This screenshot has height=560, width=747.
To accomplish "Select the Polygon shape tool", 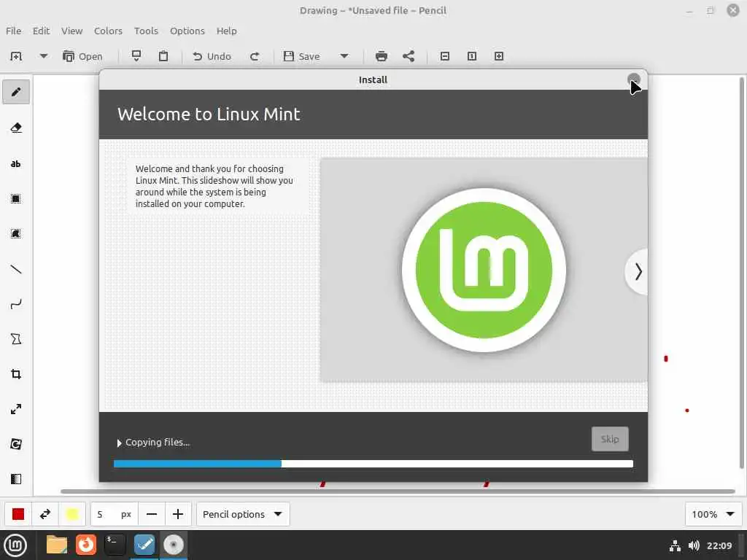I will [16, 339].
